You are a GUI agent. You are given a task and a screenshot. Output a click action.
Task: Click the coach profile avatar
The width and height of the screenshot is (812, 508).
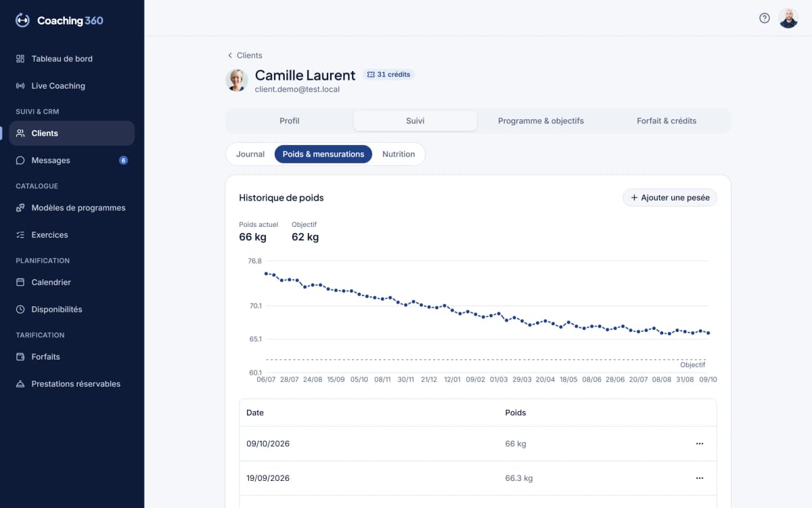click(788, 18)
